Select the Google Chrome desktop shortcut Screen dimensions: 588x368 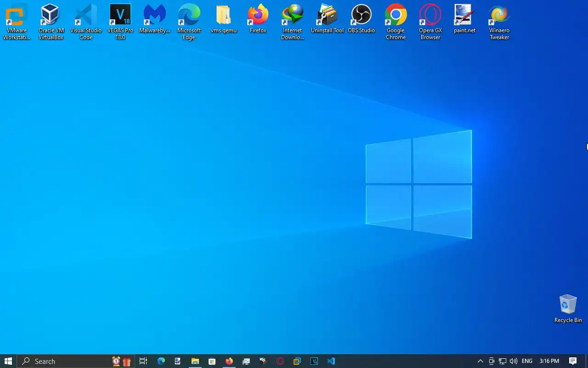[396, 22]
